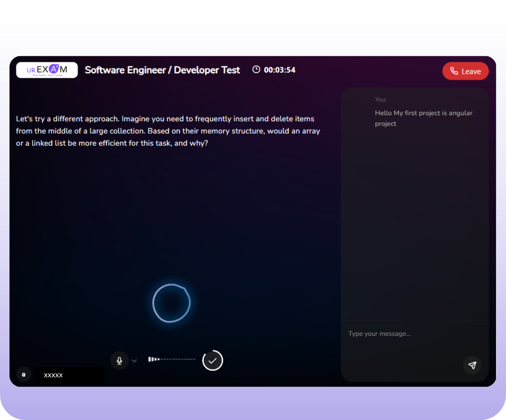Image resolution: width=506 pixels, height=420 pixels.
Task: Click the 'Software Engineer / Developer Test' title
Action: [162, 70]
